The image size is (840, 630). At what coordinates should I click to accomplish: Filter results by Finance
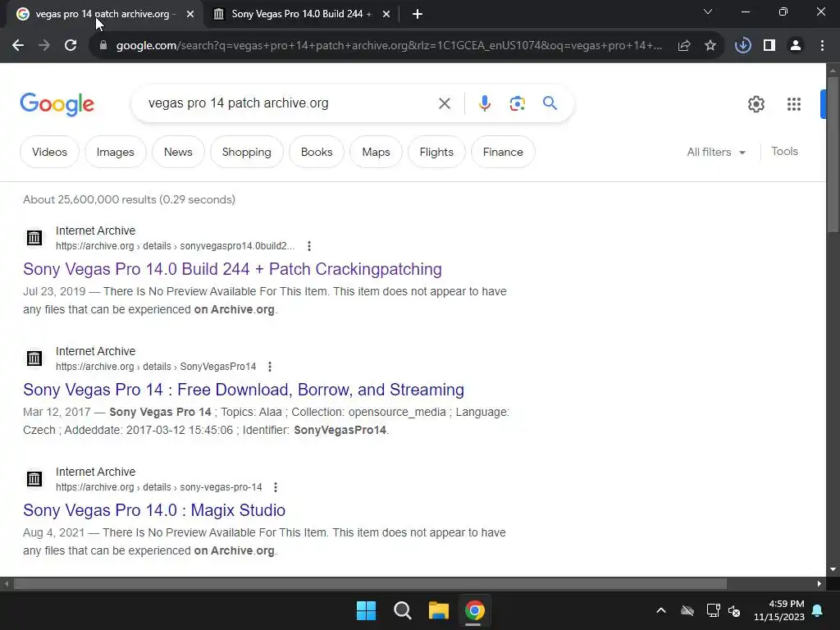(x=503, y=152)
